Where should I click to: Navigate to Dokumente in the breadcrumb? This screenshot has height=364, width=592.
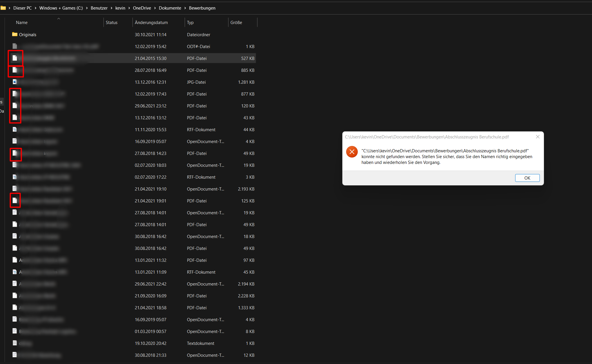(x=170, y=8)
